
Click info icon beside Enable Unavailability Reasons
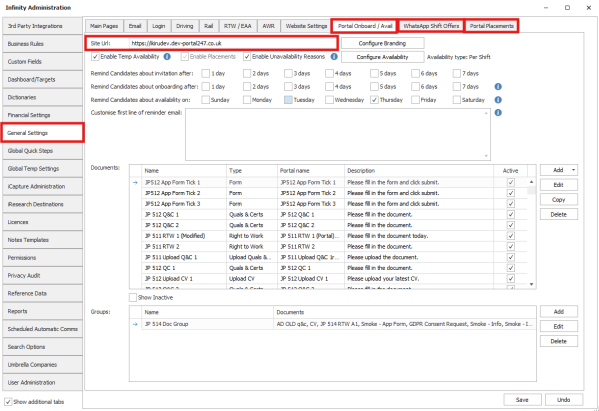[334, 57]
